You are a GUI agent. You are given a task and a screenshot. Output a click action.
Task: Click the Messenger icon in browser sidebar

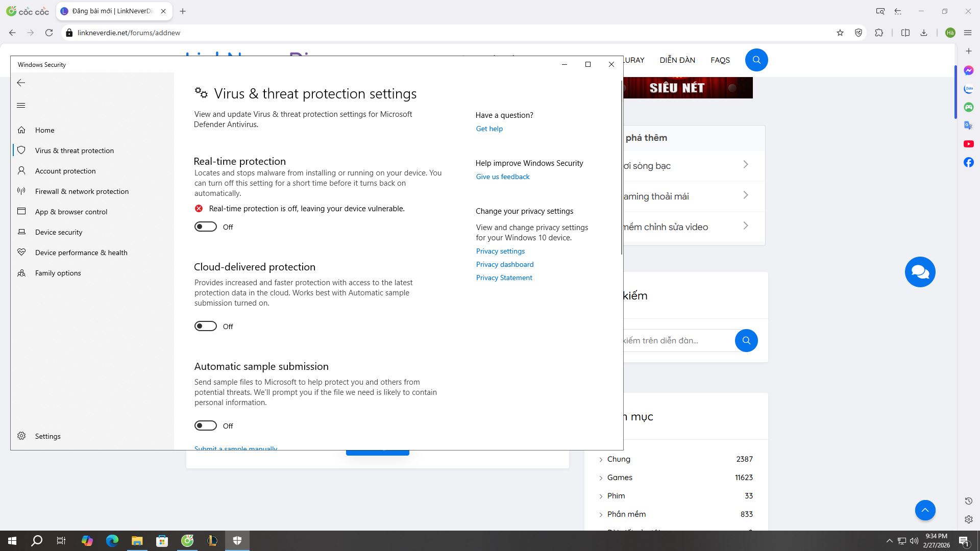(968, 70)
